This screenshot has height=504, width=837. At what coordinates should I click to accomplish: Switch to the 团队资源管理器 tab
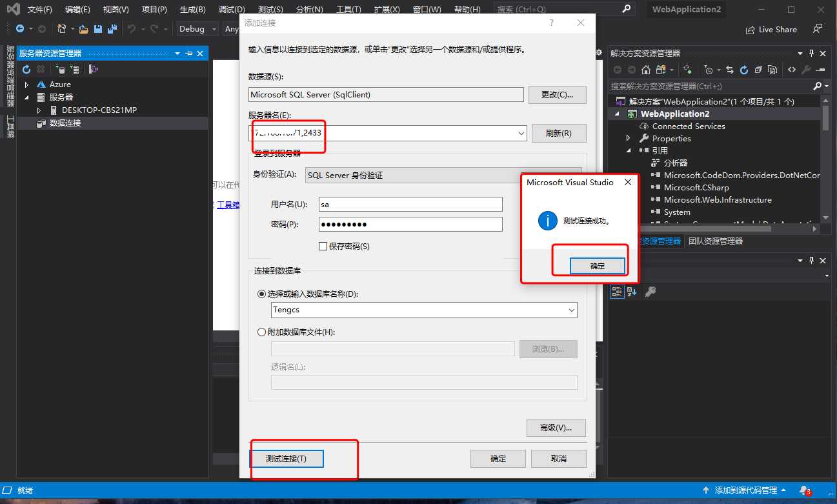click(x=715, y=241)
